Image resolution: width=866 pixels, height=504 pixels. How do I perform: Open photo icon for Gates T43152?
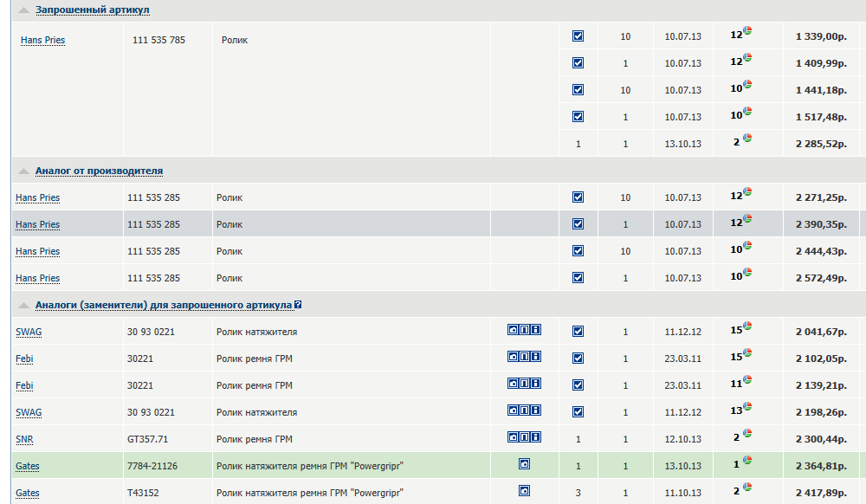524,491
